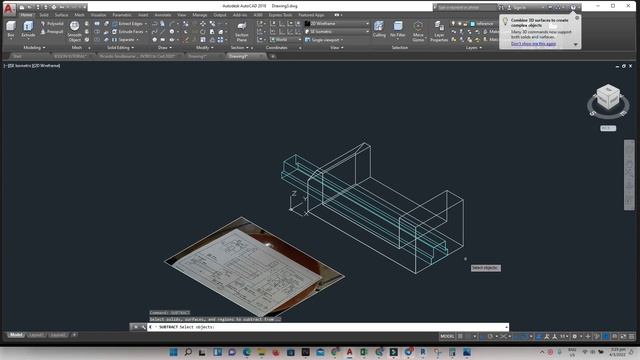
Task: Click the No Filter selection icon
Action: click(x=398, y=29)
